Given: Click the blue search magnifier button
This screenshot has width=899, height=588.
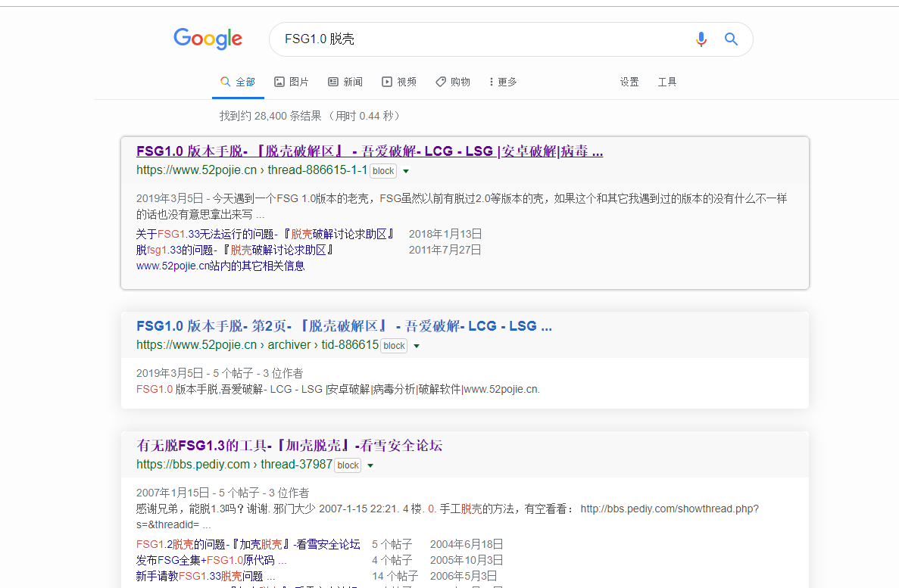Looking at the screenshot, I should 731,39.
